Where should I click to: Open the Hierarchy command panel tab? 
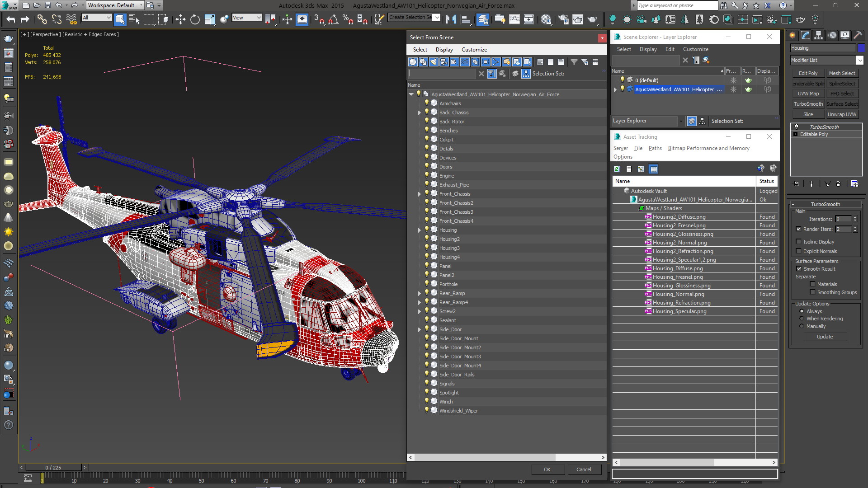[x=818, y=35]
